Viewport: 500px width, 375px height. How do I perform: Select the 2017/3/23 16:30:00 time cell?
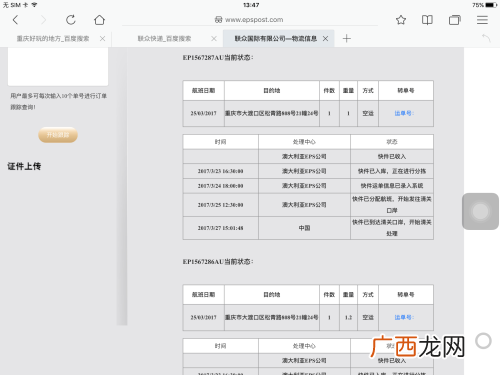point(220,171)
